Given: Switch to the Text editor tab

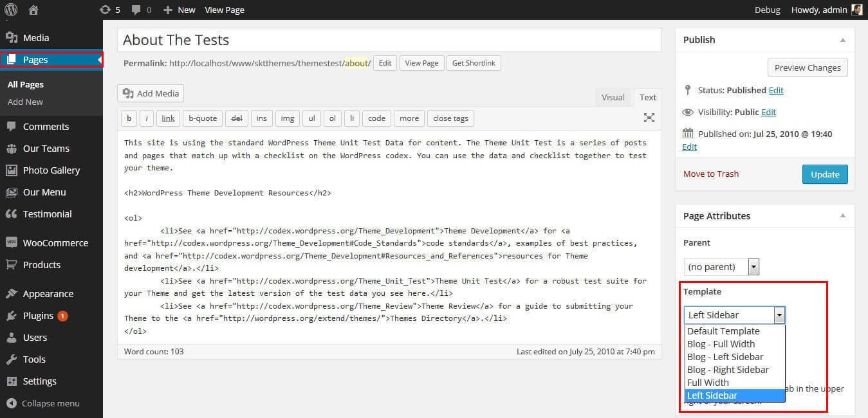Looking at the screenshot, I should (x=648, y=97).
